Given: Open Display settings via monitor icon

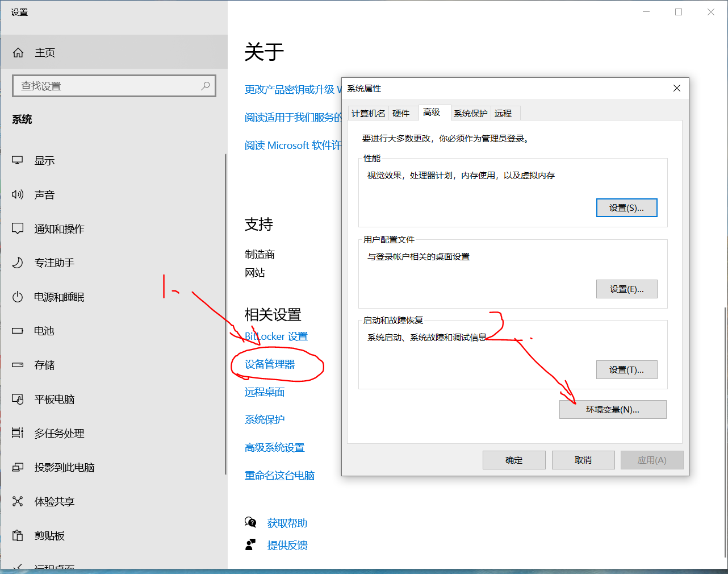Looking at the screenshot, I should (x=18, y=160).
